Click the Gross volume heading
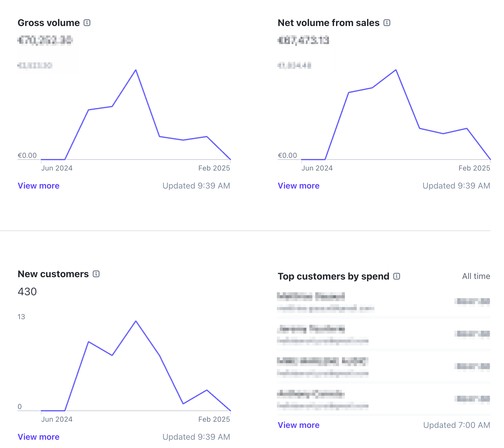This screenshot has width=504, height=448. (x=49, y=23)
